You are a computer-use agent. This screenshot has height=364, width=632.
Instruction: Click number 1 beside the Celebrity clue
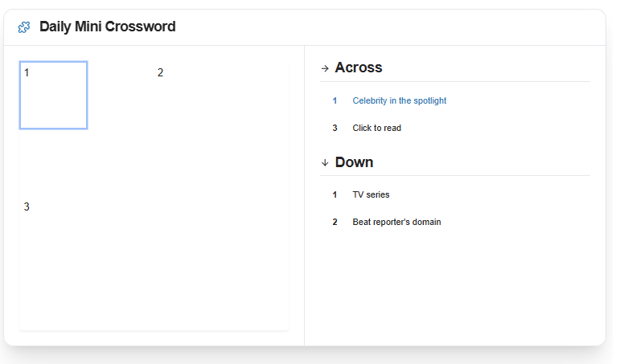pyautogui.click(x=334, y=100)
